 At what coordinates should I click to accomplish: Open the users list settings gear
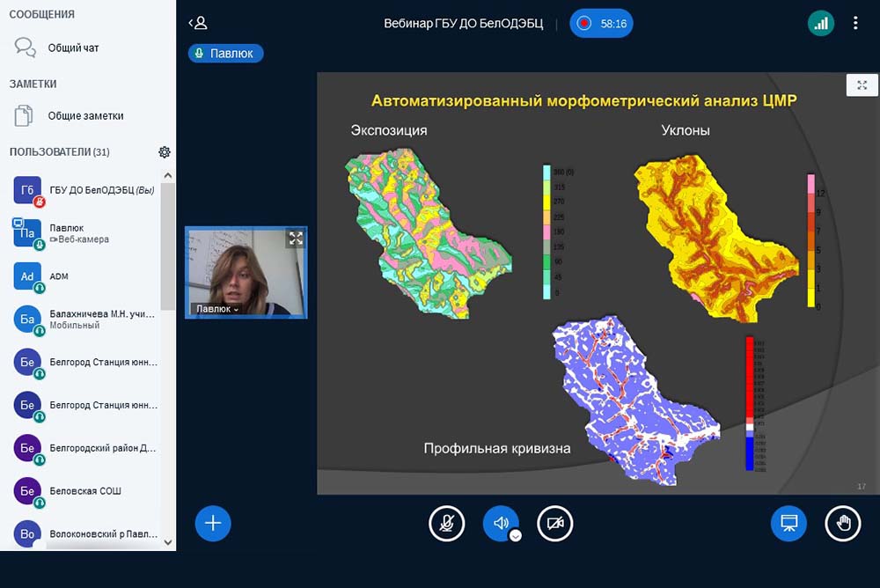[165, 152]
